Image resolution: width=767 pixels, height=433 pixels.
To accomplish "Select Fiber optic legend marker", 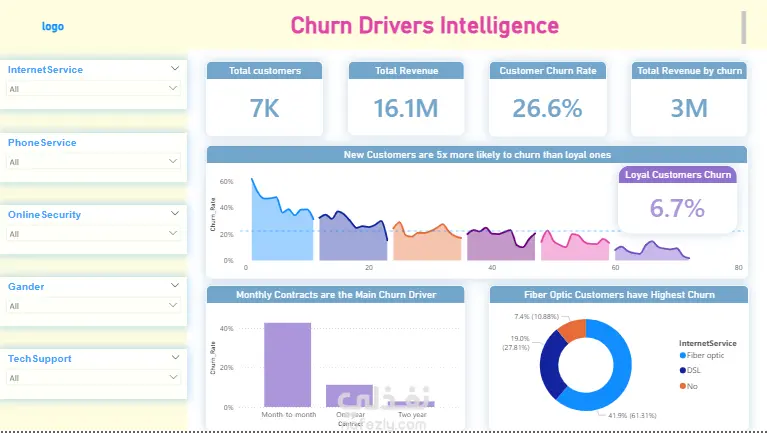I will tap(682, 356).
